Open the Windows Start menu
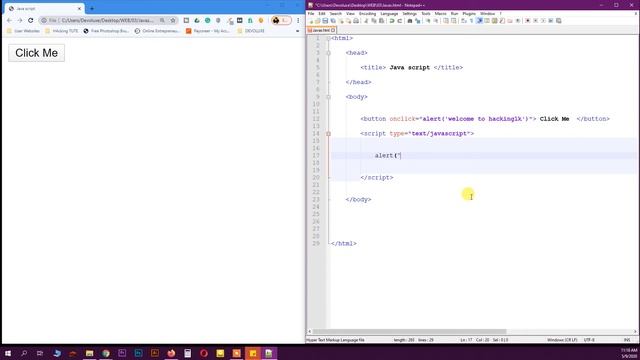The width and height of the screenshot is (640, 360). point(7,353)
